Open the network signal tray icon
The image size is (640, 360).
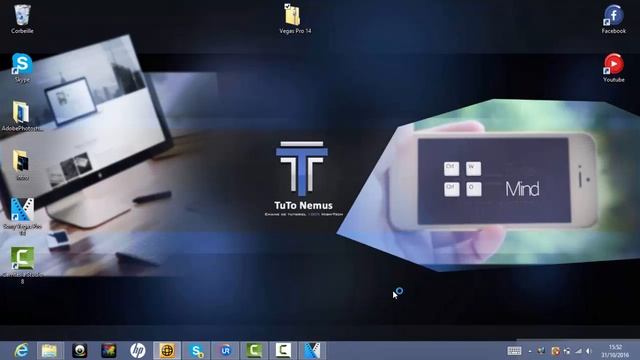[578, 351]
